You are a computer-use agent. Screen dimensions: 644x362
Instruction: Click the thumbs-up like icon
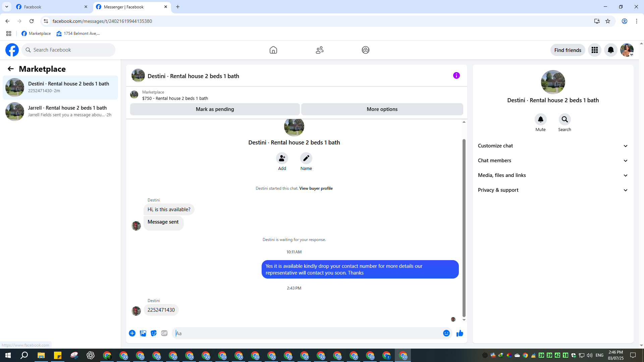[x=460, y=333]
